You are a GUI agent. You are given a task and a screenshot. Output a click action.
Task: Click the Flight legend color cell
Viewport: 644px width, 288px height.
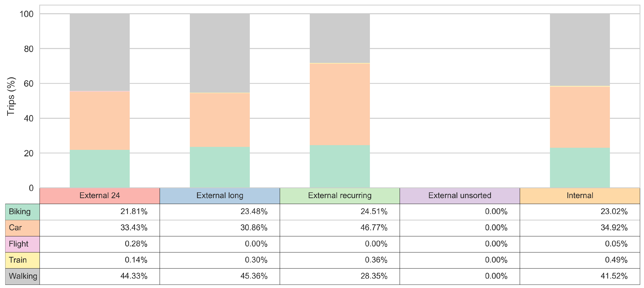[22, 244]
